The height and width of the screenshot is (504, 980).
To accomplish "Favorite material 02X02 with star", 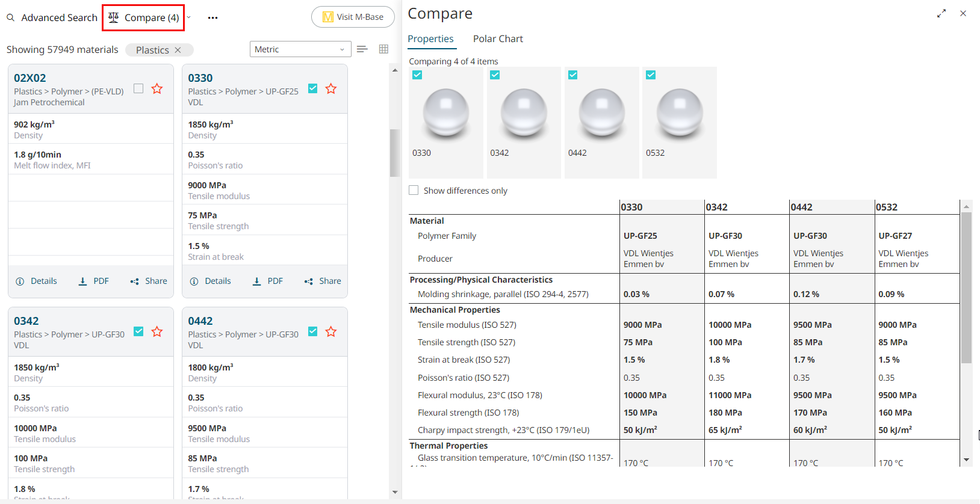I will click(x=157, y=88).
